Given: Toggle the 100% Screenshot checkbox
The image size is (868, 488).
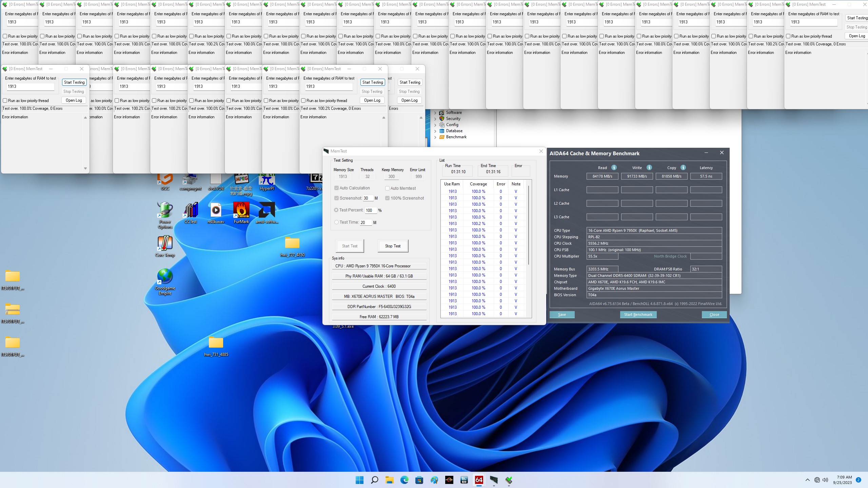Looking at the screenshot, I should click(x=387, y=198).
